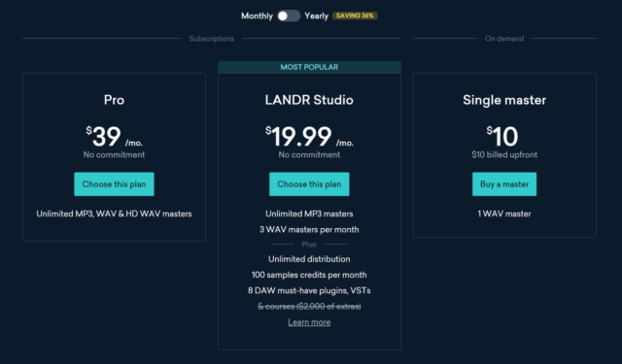Choose the Pro plan button
This screenshot has width=622, height=364.
coord(115,184)
